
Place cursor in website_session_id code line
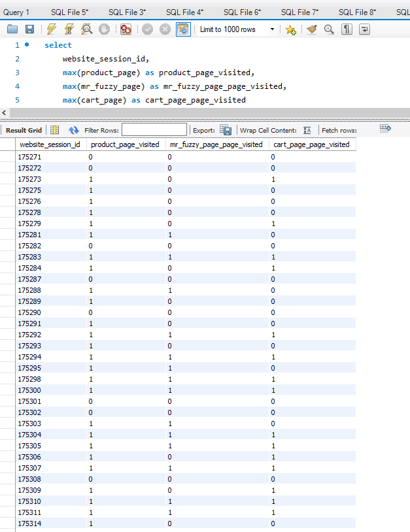(x=106, y=59)
